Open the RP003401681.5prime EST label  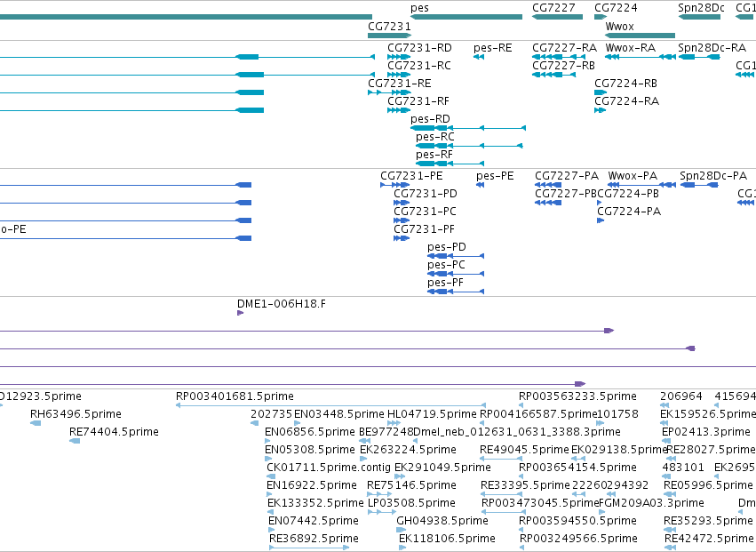click(x=235, y=396)
